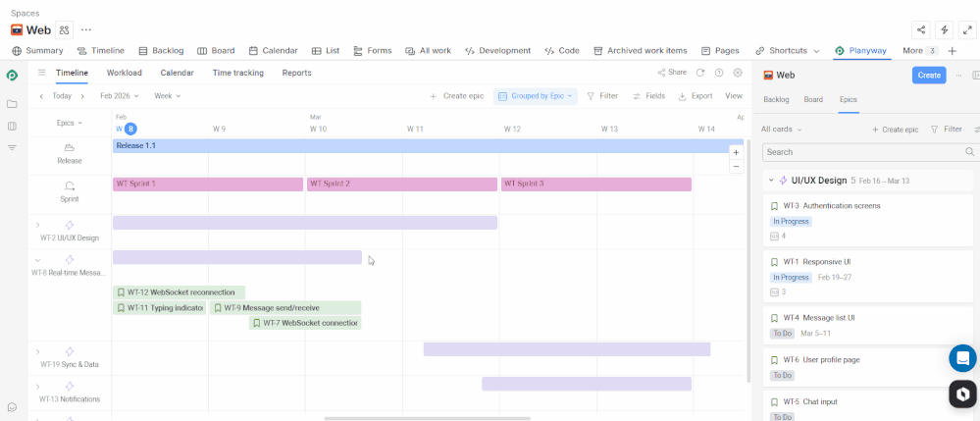
Task: Open the blue support chat bubble
Action: 962,358
